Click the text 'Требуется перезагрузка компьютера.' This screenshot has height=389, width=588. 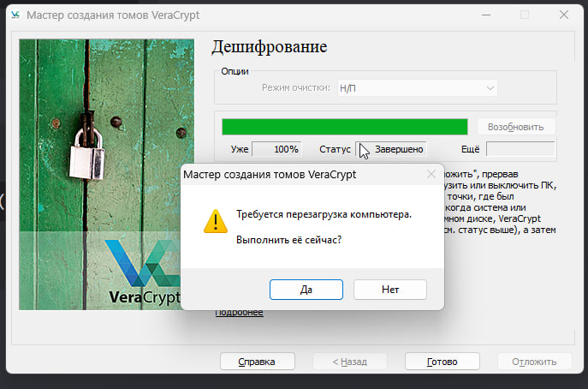coord(324,214)
